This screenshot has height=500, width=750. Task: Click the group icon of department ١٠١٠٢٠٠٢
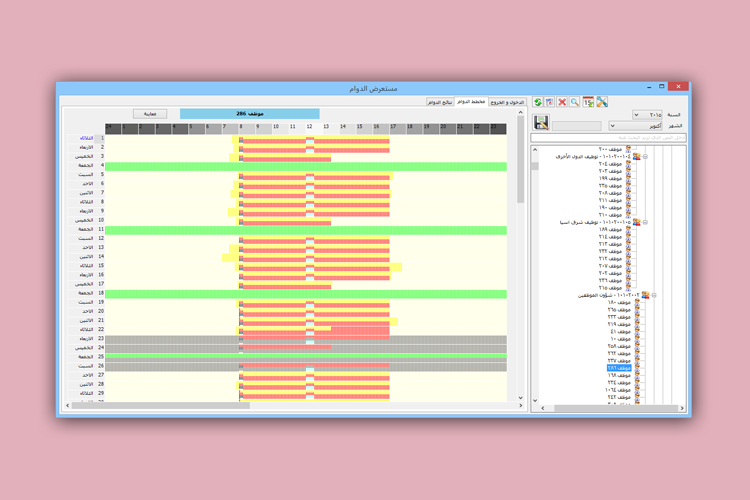click(x=646, y=295)
